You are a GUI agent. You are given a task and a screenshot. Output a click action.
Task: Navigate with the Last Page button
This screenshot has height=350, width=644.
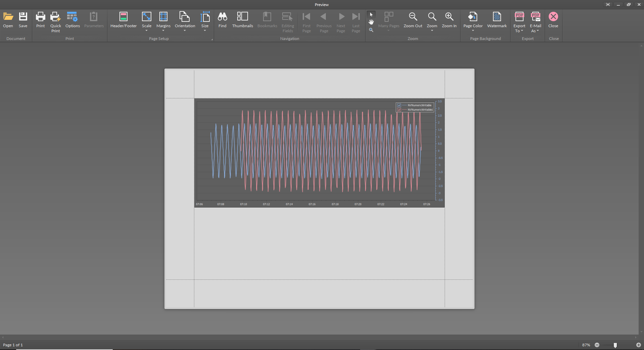point(356,22)
